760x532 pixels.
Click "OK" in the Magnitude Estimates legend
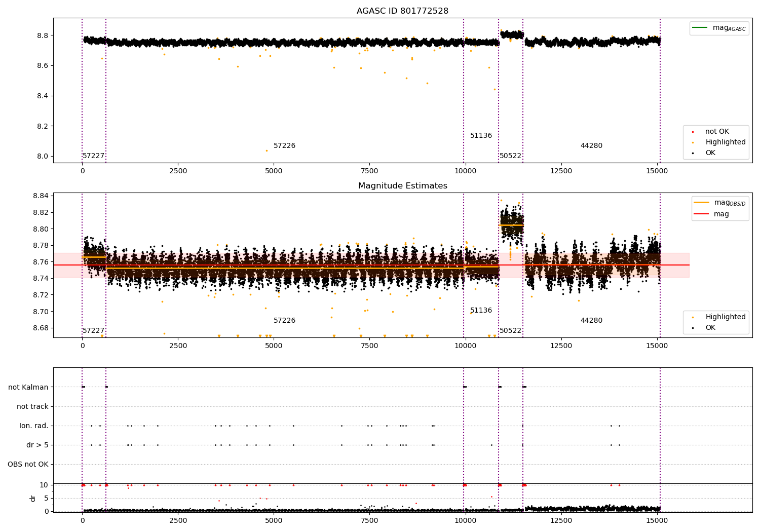(710, 328)
